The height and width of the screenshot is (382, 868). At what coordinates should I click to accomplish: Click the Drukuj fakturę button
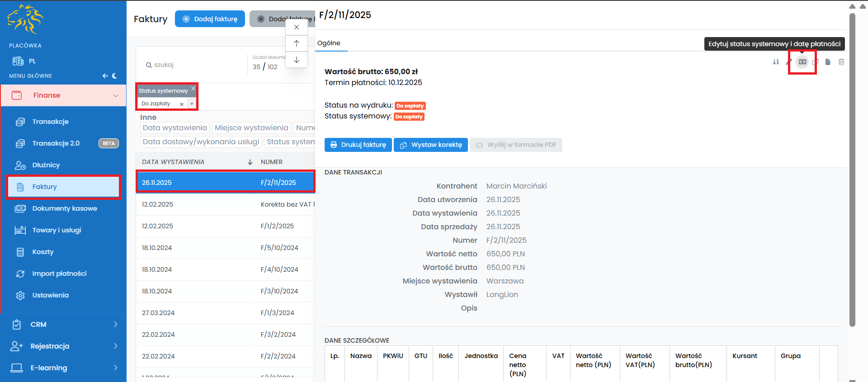[358, 145]
